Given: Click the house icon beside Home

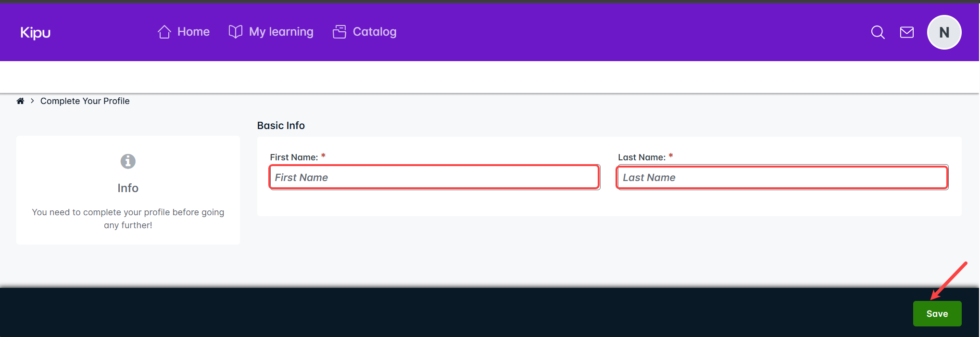Looking at the screenshot, I should tap(164, 32).
